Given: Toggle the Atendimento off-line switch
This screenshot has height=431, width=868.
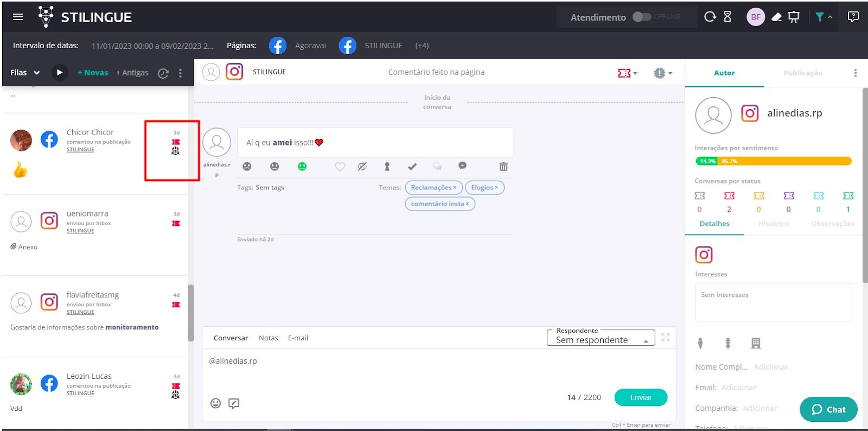Looking at the screenshot, I should [641, 17].
